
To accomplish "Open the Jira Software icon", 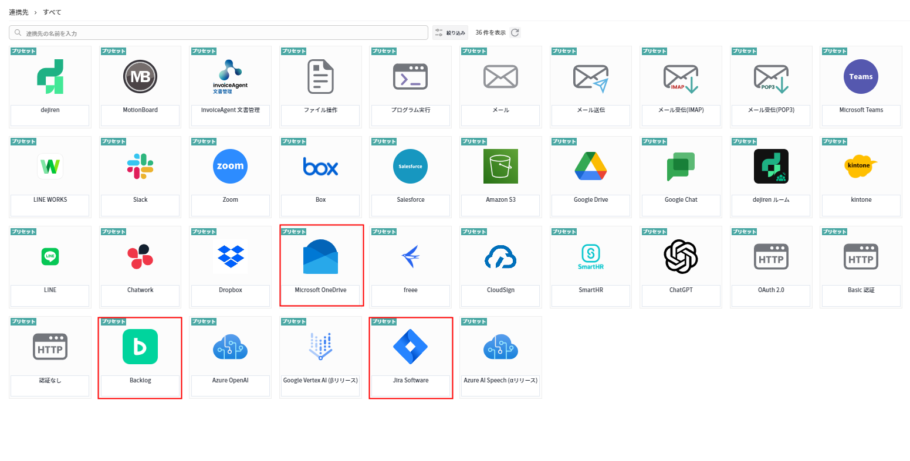I will tap(410, 347).
